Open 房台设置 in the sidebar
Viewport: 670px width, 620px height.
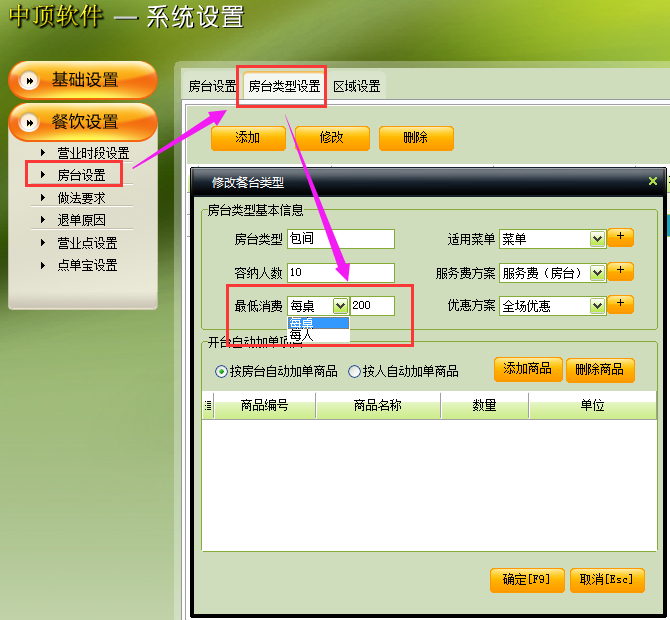coord(81,175)
